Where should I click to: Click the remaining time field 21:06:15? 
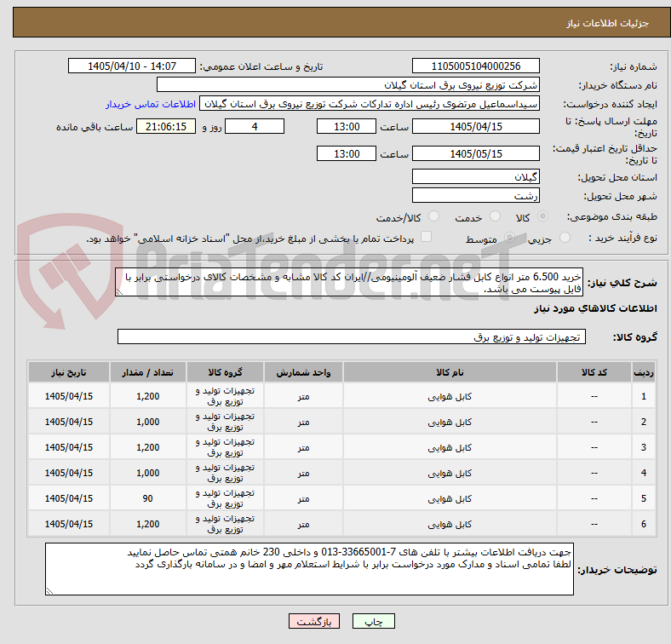(x=166, y=126)
